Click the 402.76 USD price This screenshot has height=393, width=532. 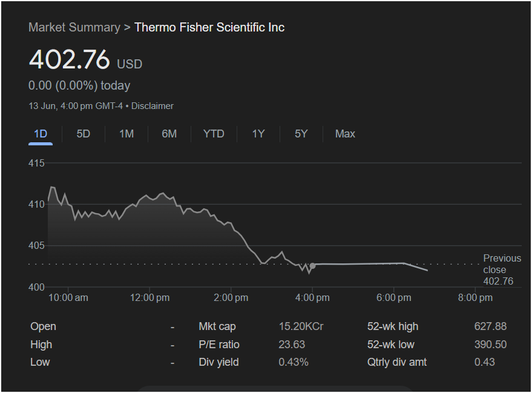pos(70,60)
